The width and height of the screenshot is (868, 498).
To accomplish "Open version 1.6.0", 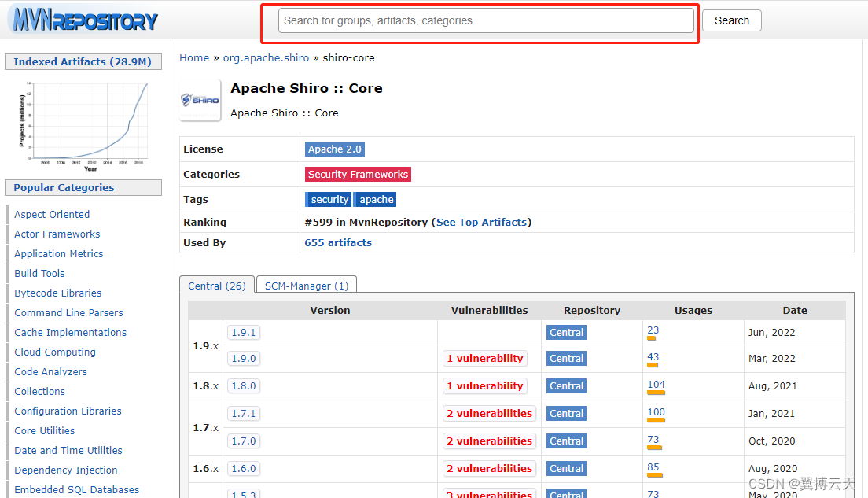I will tap(243, 468).
